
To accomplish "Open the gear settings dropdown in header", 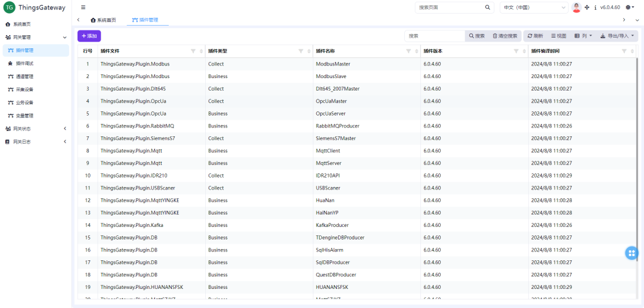I will 630,8.
